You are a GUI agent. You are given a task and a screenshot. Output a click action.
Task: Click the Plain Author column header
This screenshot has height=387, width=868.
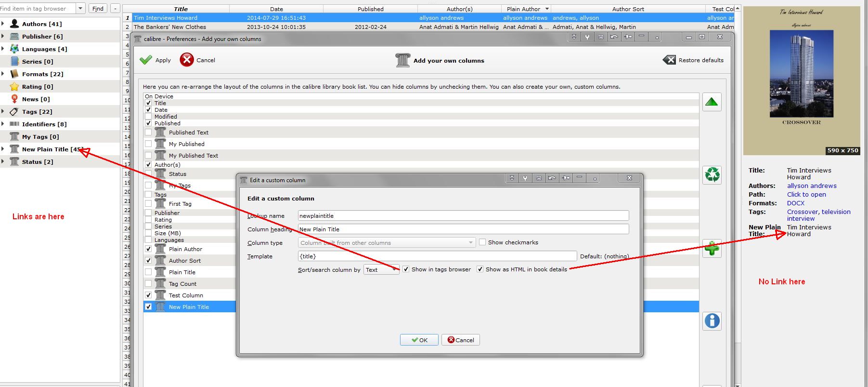[x=526, y=9]
